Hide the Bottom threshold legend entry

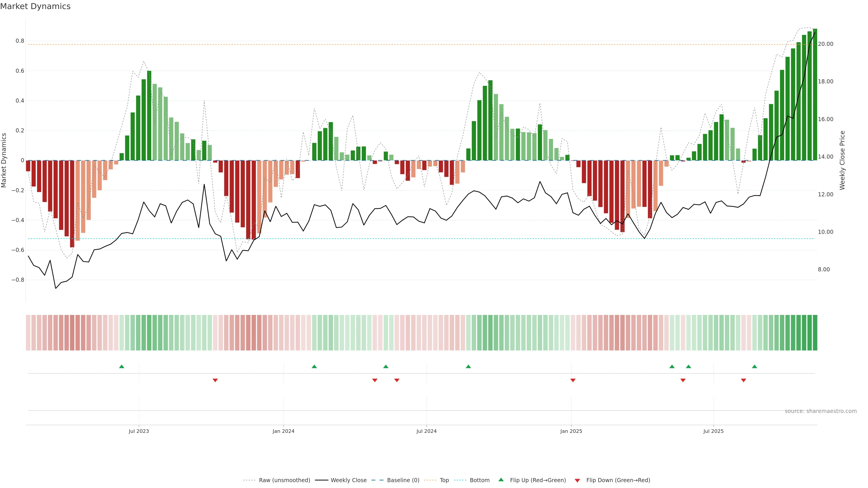point(479,480)
